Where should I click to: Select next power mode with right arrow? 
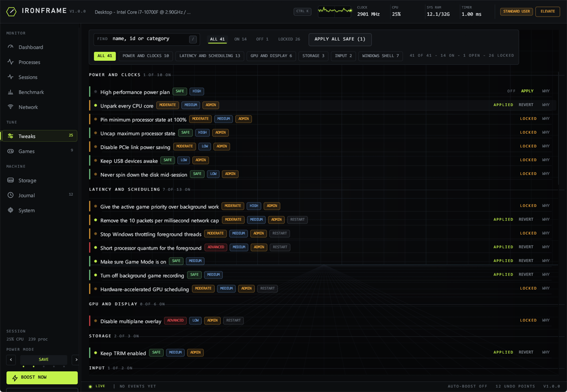click(76, 360)
